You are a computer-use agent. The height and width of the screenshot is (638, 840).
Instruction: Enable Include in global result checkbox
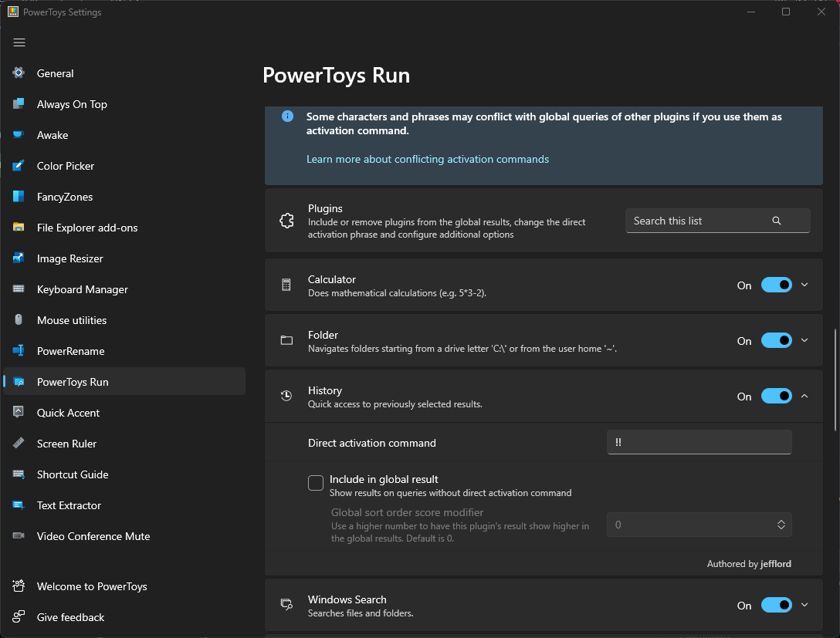point(315,482)
